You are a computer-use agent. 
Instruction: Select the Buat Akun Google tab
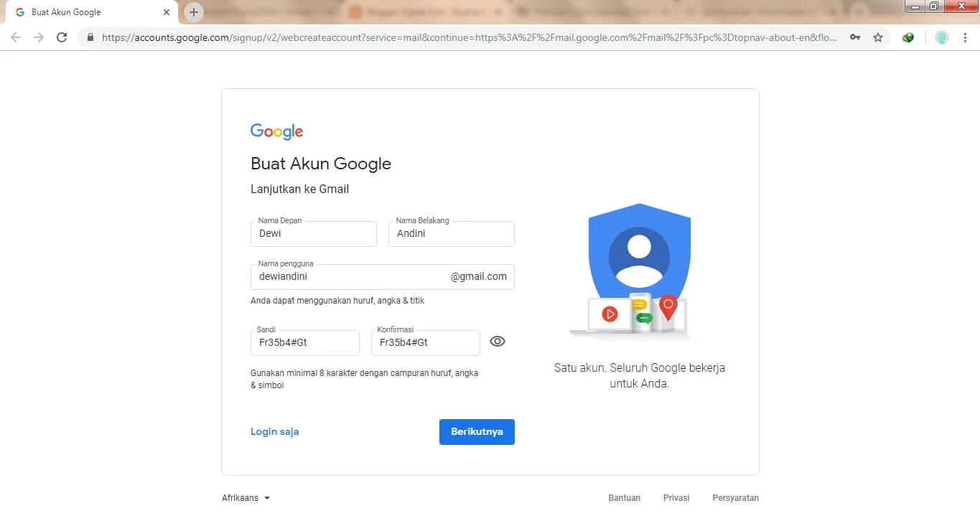coord(90,12)
